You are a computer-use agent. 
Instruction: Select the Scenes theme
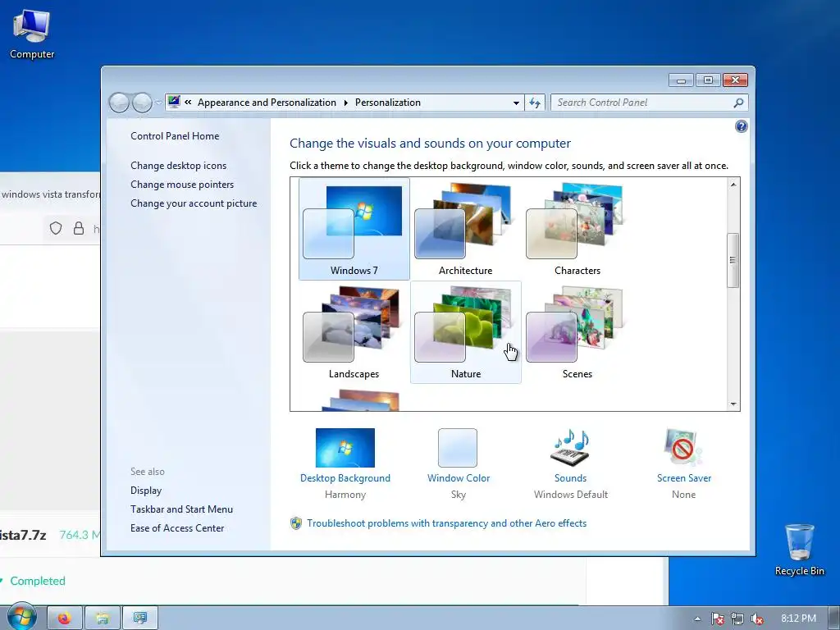tap(577, 332)
